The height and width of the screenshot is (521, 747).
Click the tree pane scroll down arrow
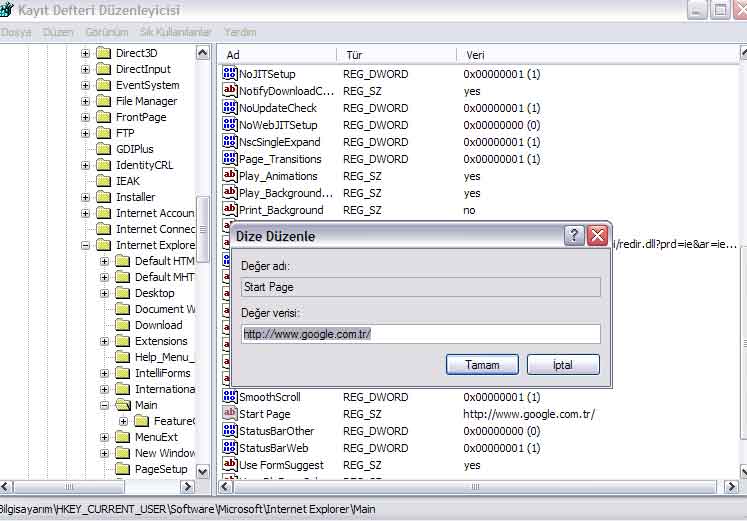[202, 472]
